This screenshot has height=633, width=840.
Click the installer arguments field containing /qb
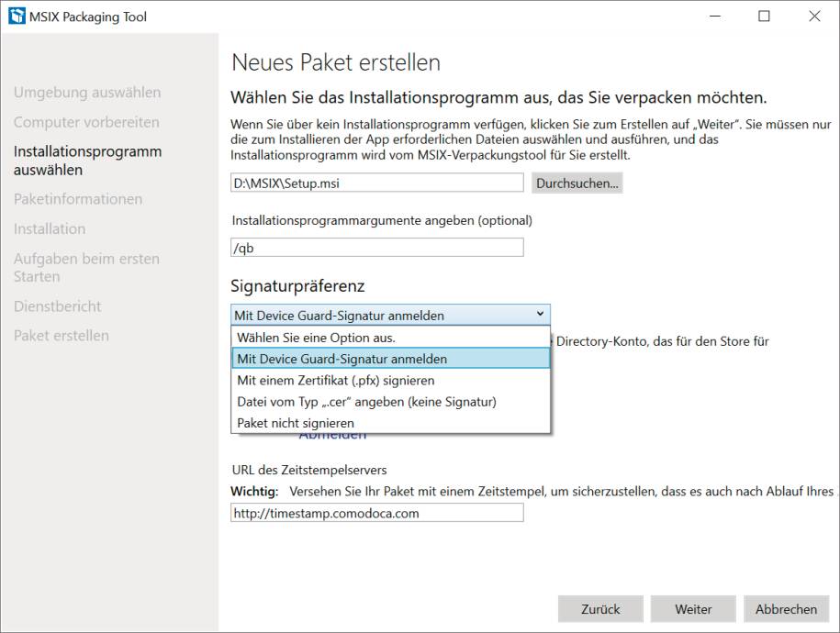[x=377, y=248]
